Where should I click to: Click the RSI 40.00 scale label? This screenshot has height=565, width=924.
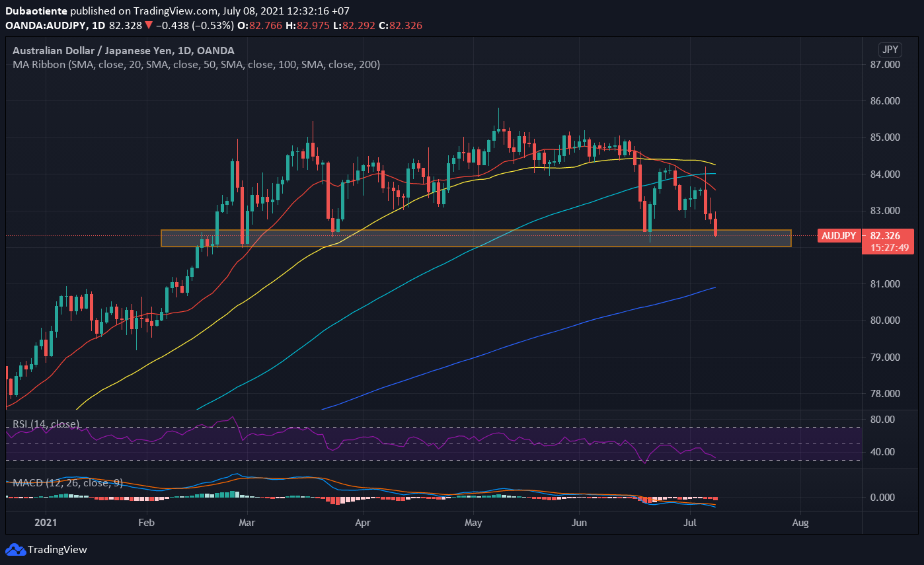tap(883, 452)
